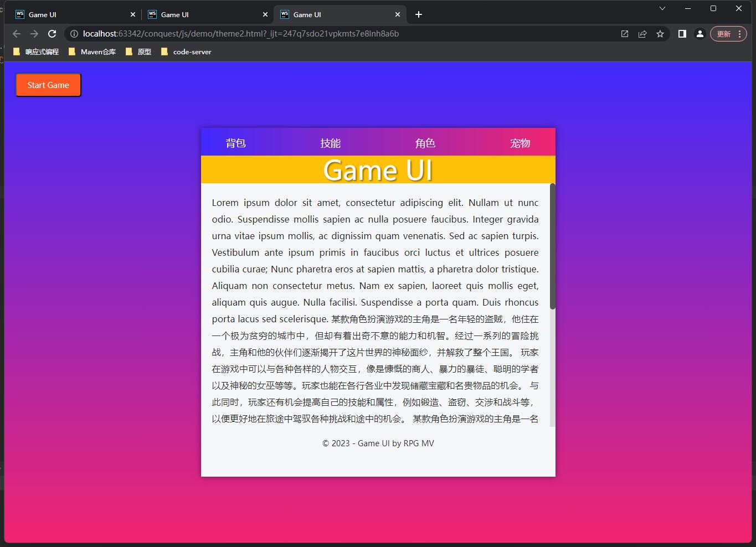The height and width of the screenshot is (547, 756).
Task: Click the content panel scrollbar thumb
Action: tap(552, 246)
